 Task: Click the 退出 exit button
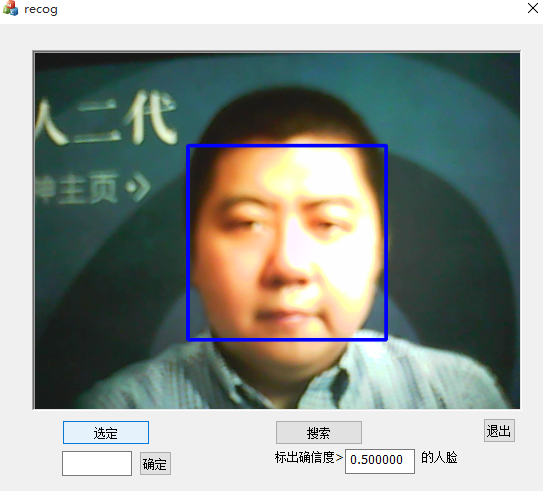499,431
